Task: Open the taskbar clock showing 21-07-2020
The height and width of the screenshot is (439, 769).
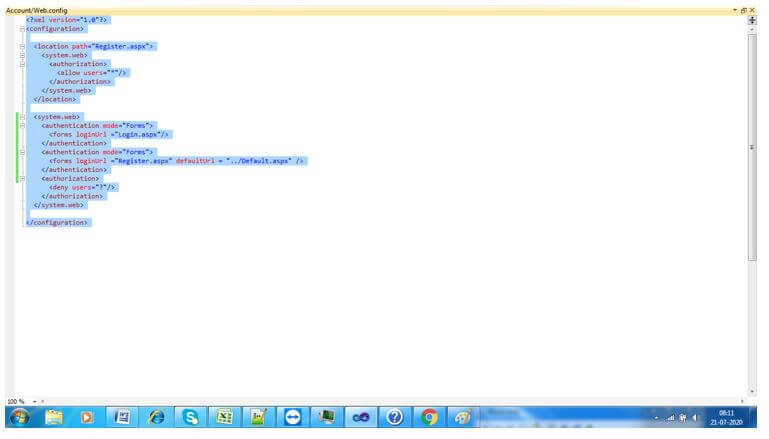Action: (726, 418)
